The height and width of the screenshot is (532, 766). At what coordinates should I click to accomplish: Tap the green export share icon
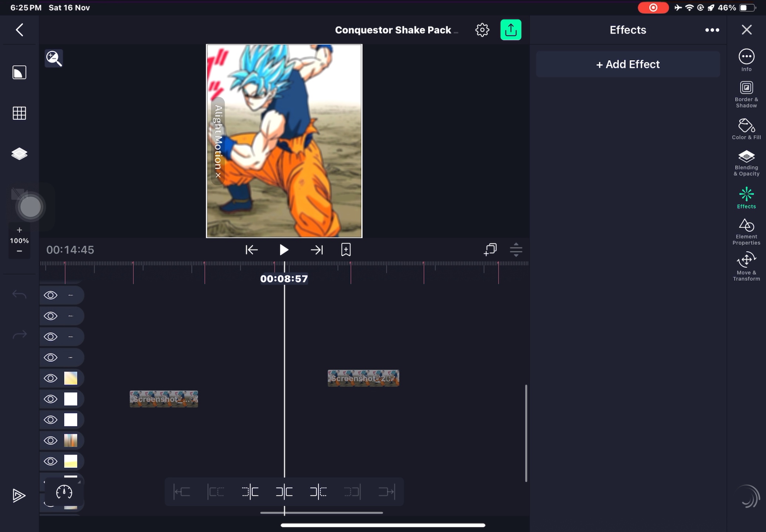point(511,30)
